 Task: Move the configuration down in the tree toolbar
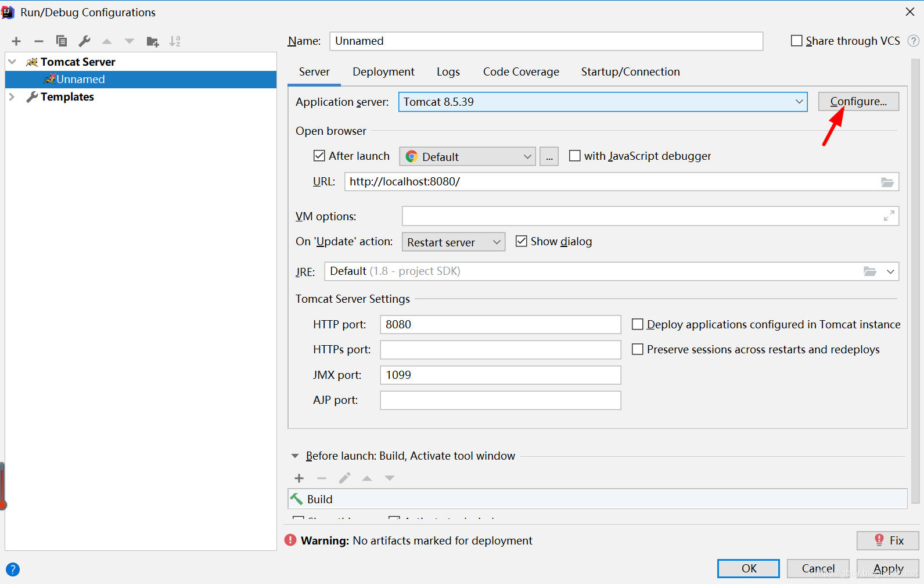click(130, 41)
